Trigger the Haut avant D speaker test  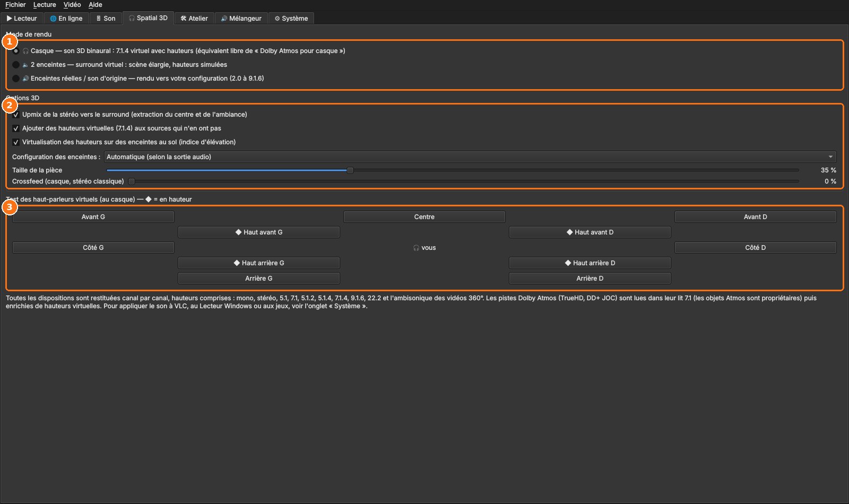pyautogui.click(x=590, y=232)
